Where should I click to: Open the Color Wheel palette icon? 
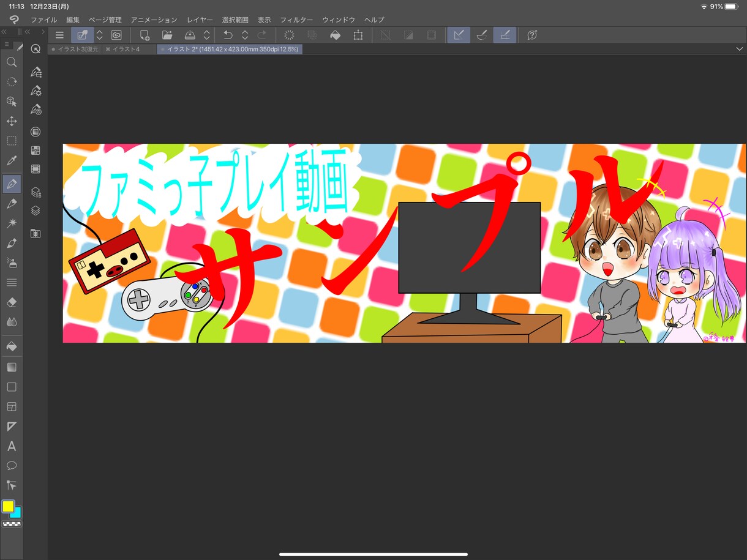pos(36,132)
